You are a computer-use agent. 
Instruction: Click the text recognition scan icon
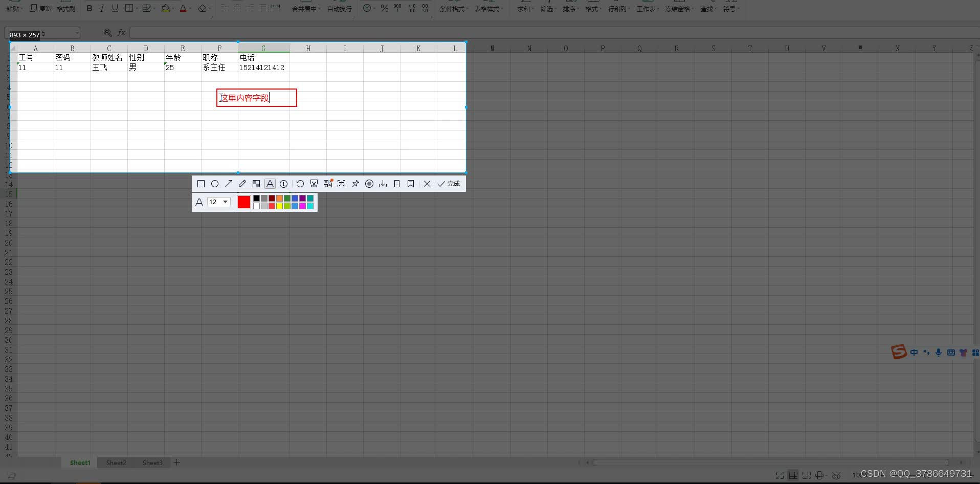point(342,184)
